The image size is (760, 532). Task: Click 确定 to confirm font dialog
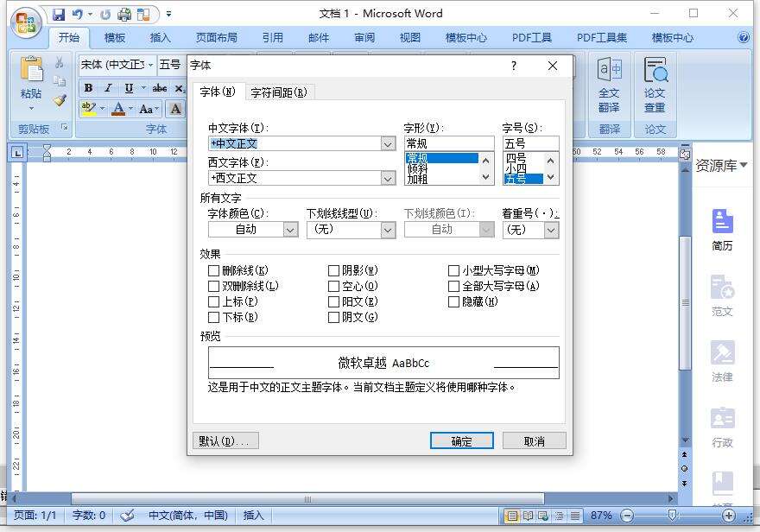click(461, 441)
